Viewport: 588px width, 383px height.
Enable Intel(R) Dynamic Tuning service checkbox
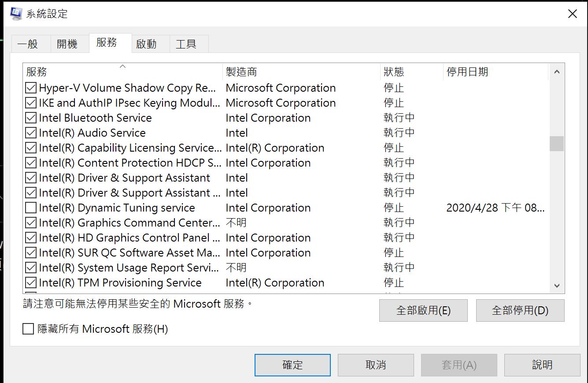pyautogui.click(x=31, y=208)
